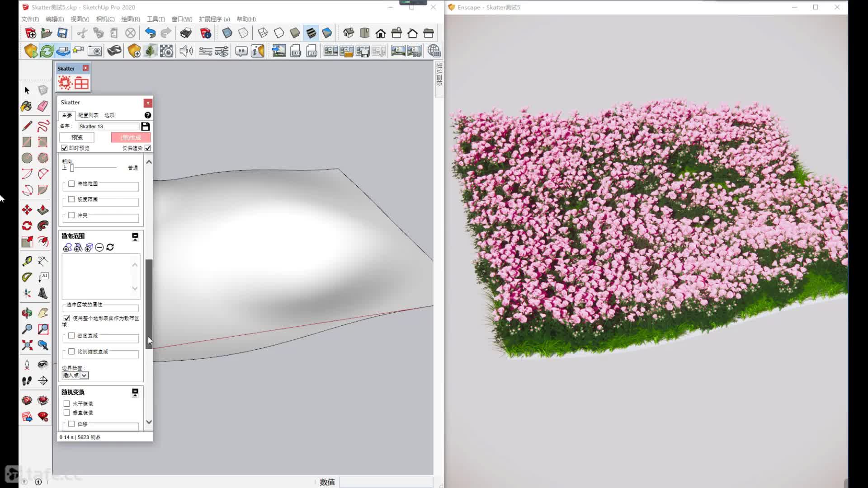Viewport: 868px width, 488px height.
Task: Open 扩展程序(x) menu
Action: (x=214, y=19)
